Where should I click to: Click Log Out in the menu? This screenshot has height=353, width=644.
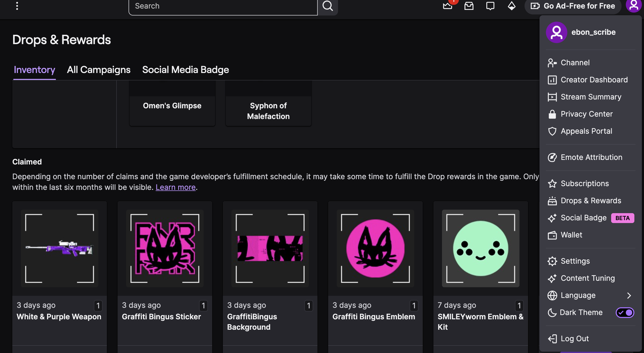(575, 339)
